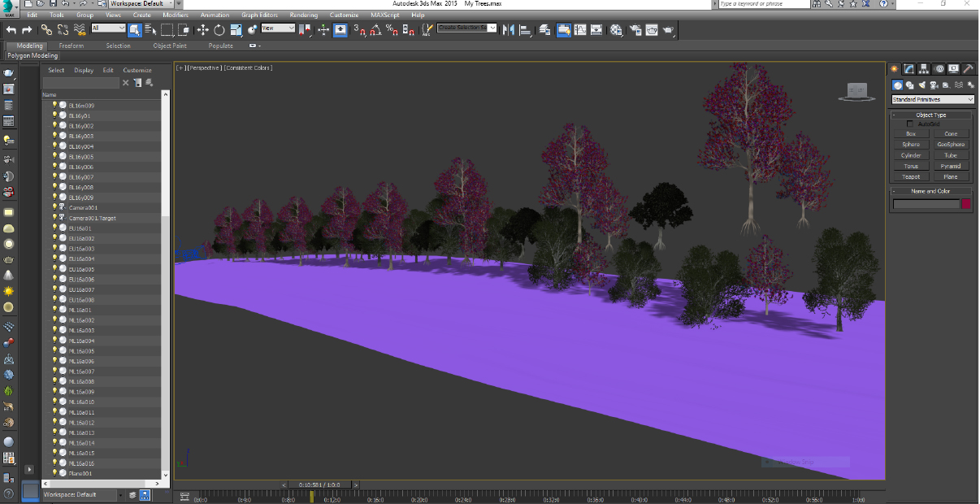980x504 pixels.
Task: Collapse the Object Type rollout
Action: coord(931,115)
